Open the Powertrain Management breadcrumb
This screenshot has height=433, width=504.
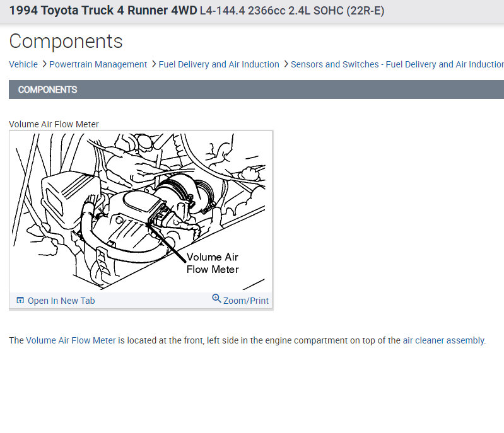98,64
